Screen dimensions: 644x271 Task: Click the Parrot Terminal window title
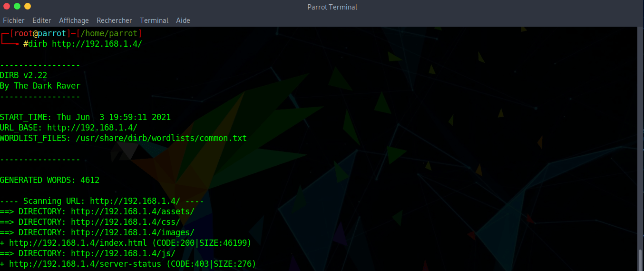[332, 7]
